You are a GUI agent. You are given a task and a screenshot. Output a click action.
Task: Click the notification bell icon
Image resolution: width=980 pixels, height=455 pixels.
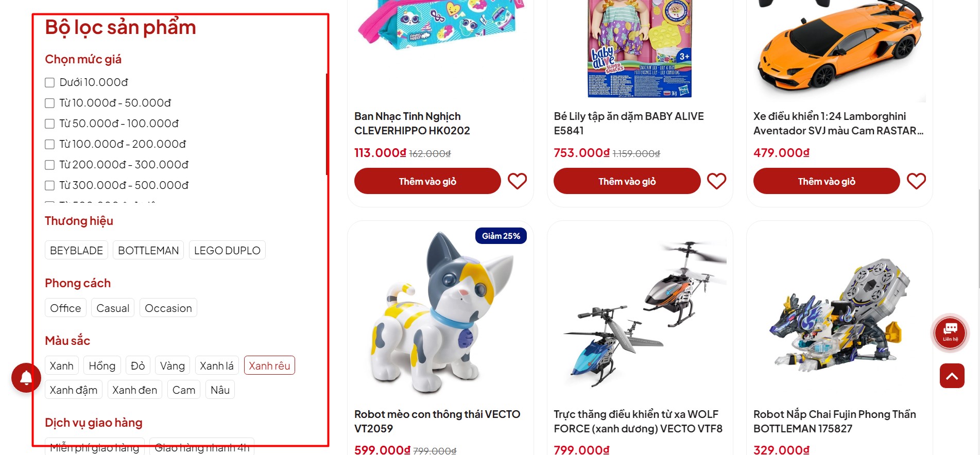(26, 378)
